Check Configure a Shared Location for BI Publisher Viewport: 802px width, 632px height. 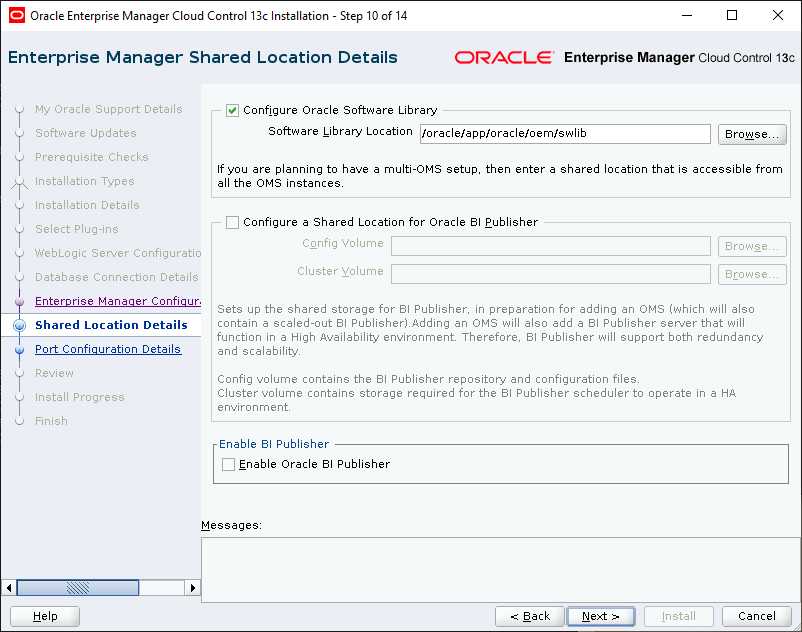click(232, 222)
